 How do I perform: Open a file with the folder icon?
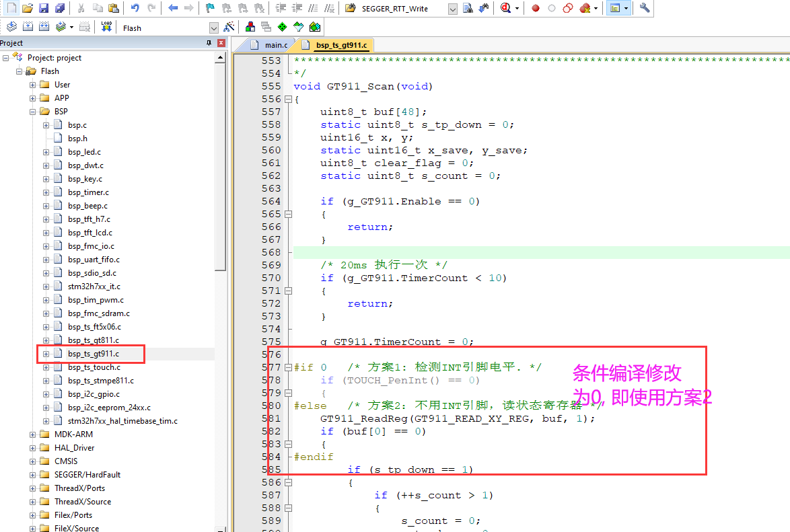tap(28, 8)
